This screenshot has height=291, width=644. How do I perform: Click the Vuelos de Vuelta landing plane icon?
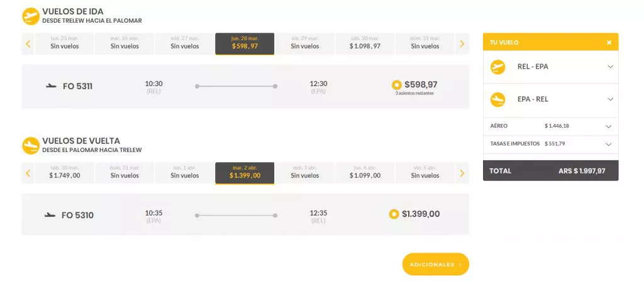point(31,146)
